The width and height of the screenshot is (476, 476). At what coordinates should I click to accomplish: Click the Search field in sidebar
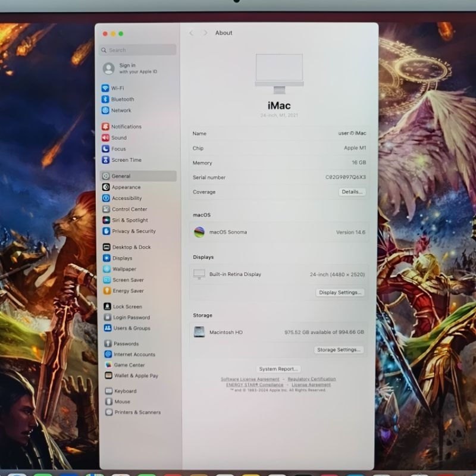pos(137,50)
